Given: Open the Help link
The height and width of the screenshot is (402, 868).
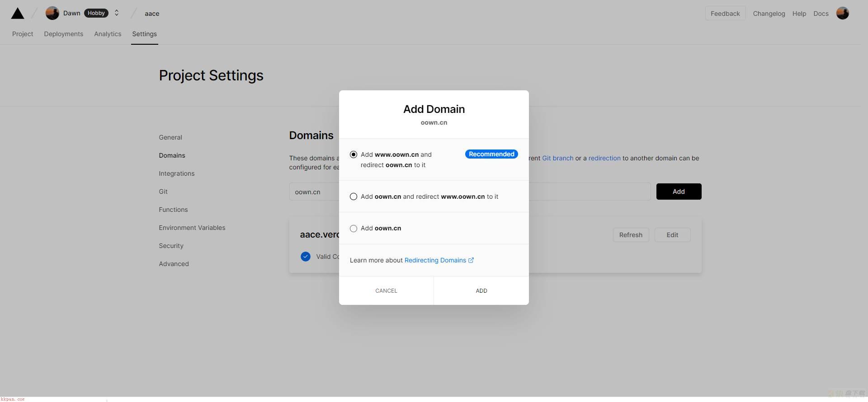Looking at the screenshot, I should click(799, 14).
